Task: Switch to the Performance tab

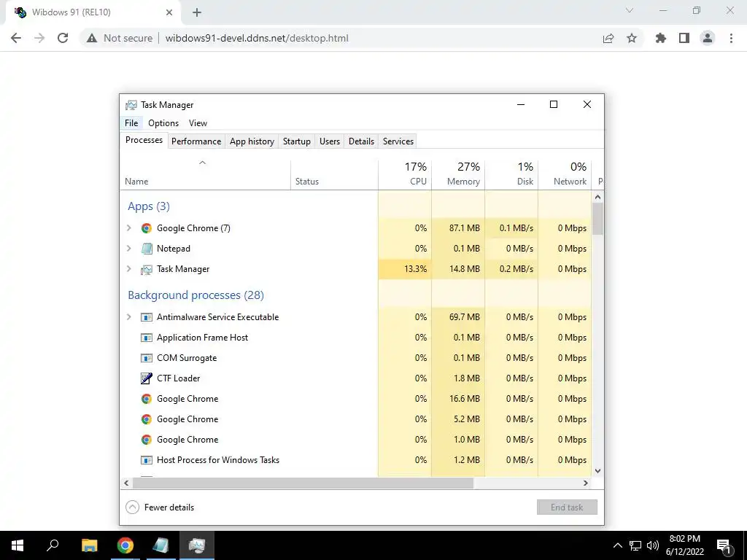Action: coord(196,141)
